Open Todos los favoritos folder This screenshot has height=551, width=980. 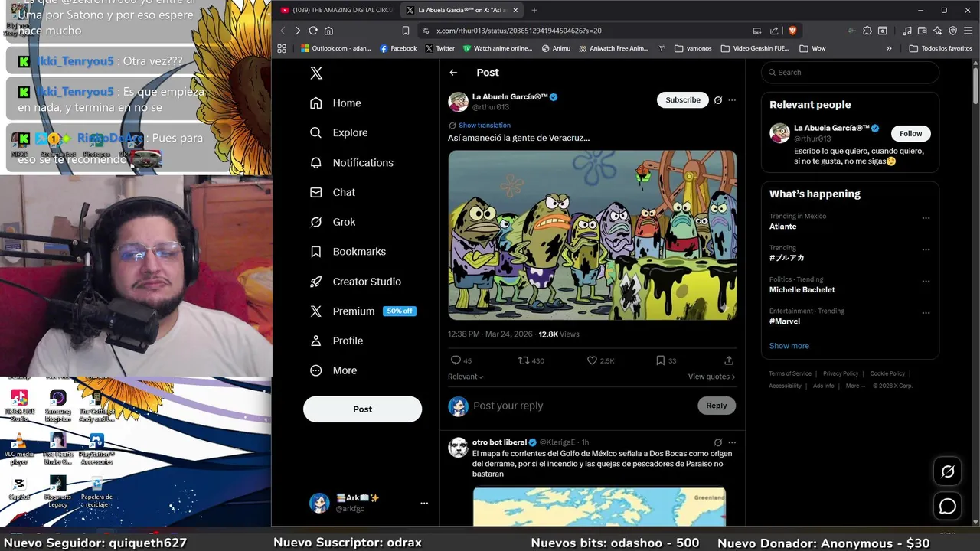point(940,48)
